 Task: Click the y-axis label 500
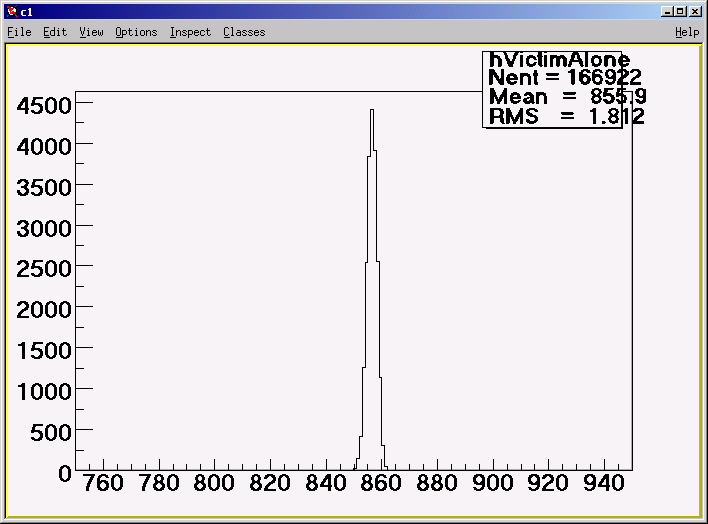[51, 433]
